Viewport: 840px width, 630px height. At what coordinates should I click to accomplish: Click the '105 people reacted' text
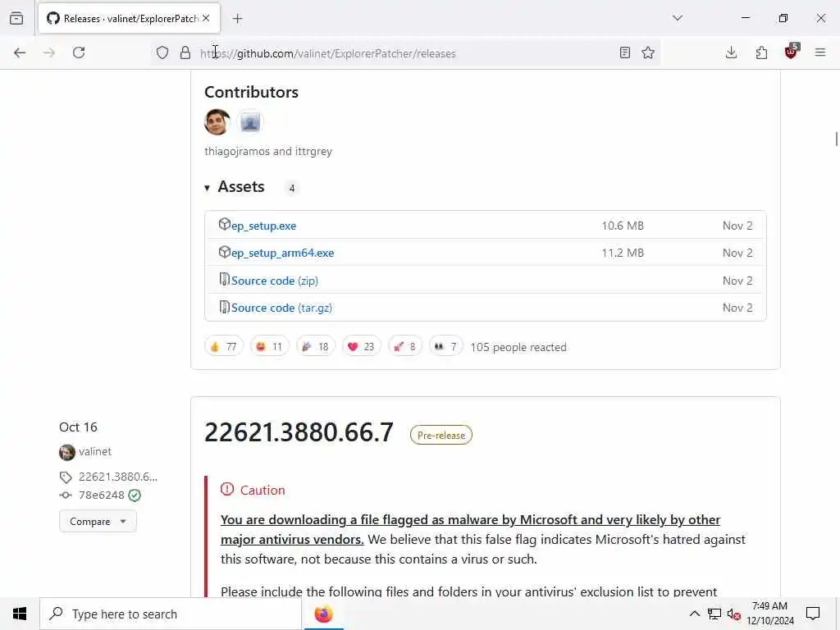tap(518, 347)
